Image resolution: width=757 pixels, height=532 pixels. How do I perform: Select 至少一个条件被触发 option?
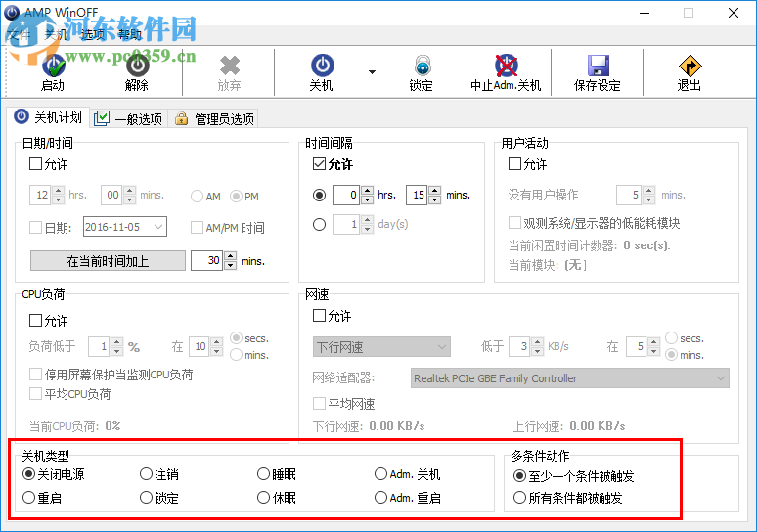[519, 476]
